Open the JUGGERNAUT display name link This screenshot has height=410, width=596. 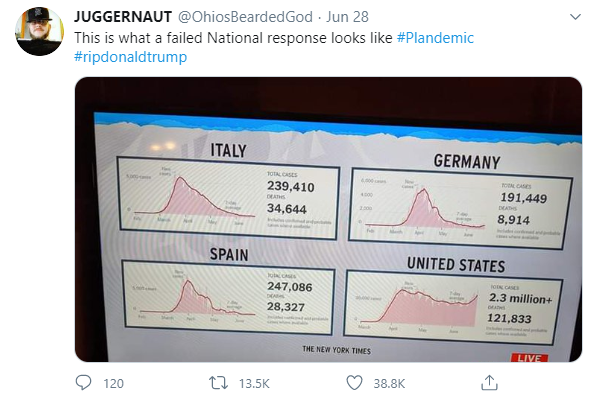click(x=123, y=17)
